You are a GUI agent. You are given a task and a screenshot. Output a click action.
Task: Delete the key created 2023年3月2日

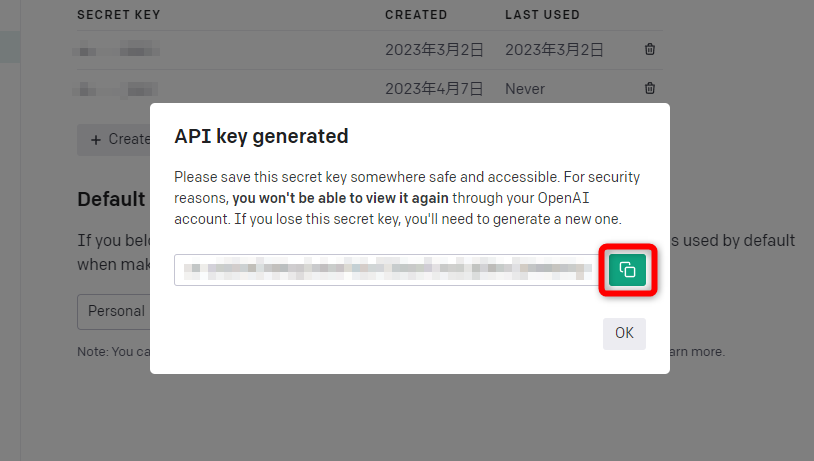[x=649, y=49]
